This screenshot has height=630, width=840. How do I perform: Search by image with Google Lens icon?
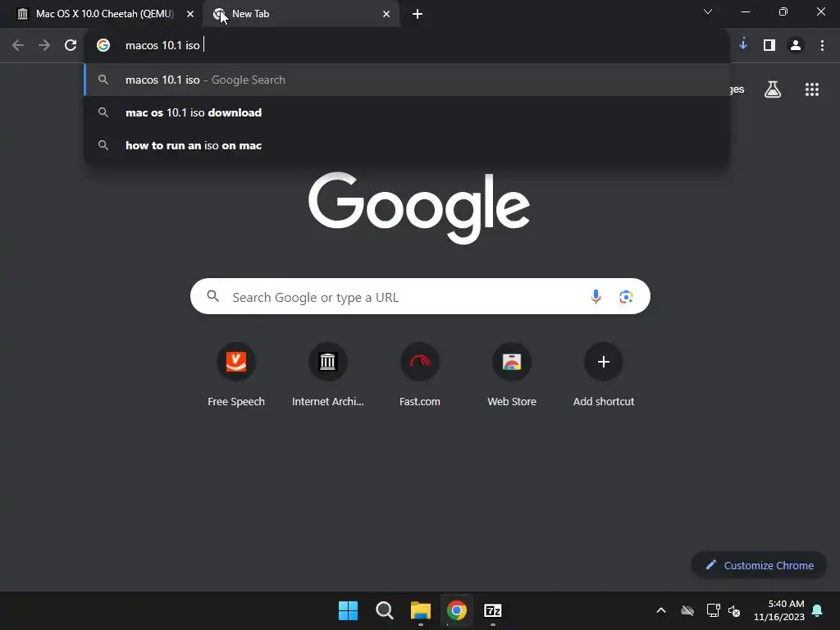tap(626, 296)
